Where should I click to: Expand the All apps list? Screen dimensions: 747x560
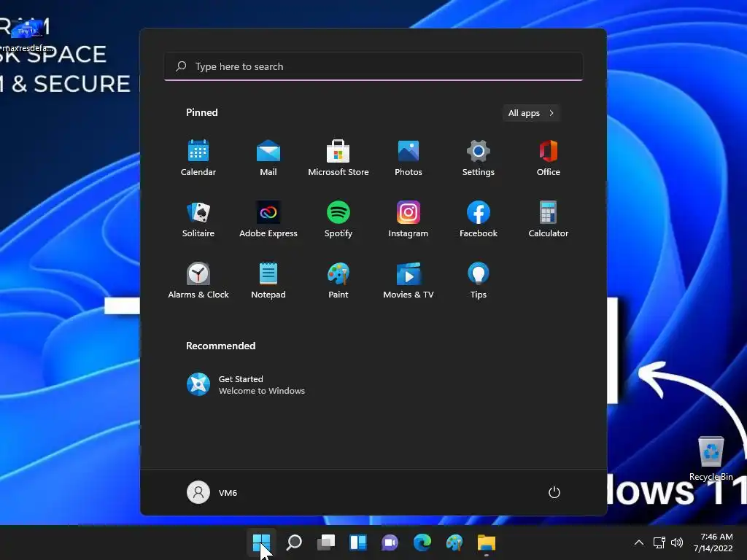point(531,113)
